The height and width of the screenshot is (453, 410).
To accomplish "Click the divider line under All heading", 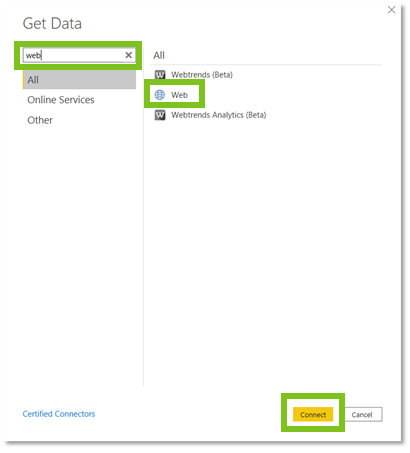I will click(x=266, y=64).
